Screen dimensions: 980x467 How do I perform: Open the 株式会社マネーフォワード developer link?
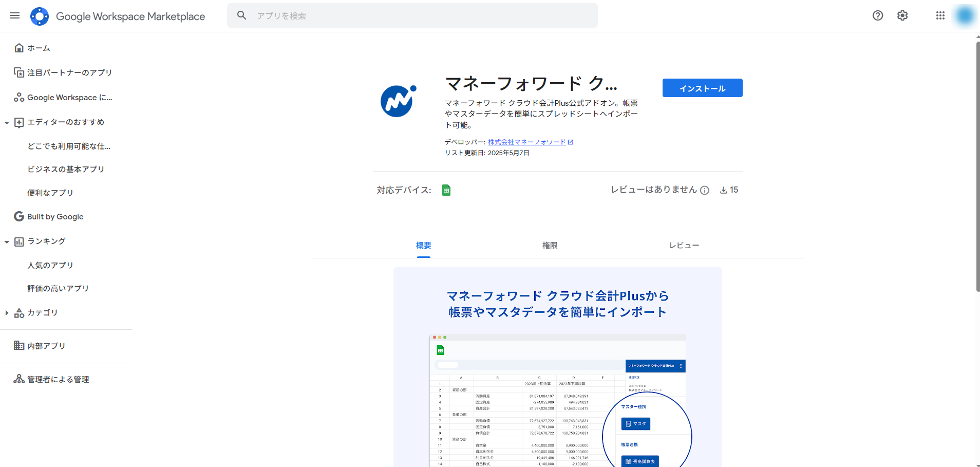(526, 142)
